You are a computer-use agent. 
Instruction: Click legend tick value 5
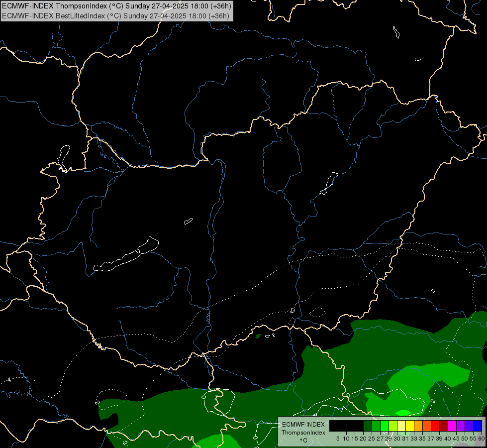click(338, 439)
